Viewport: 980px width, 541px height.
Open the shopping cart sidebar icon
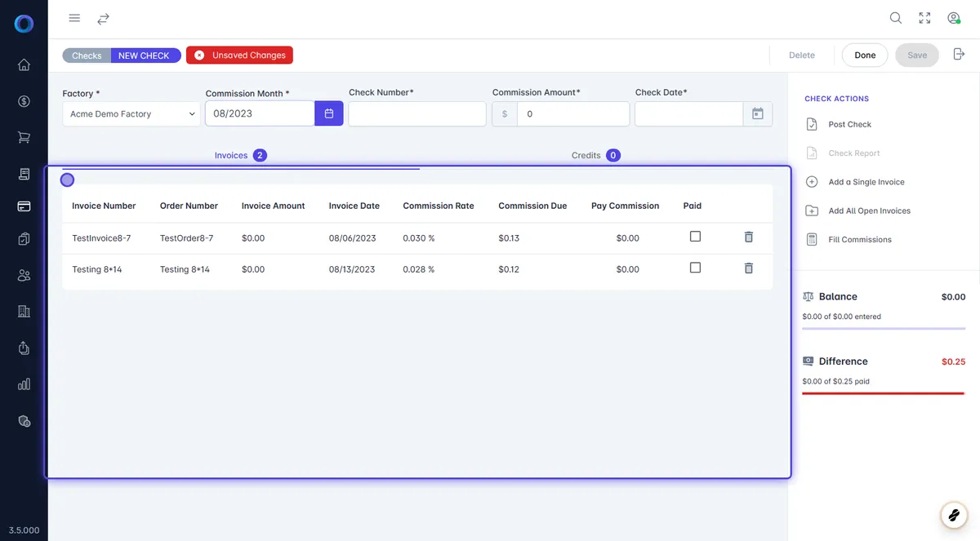click(x=24, y=138)
